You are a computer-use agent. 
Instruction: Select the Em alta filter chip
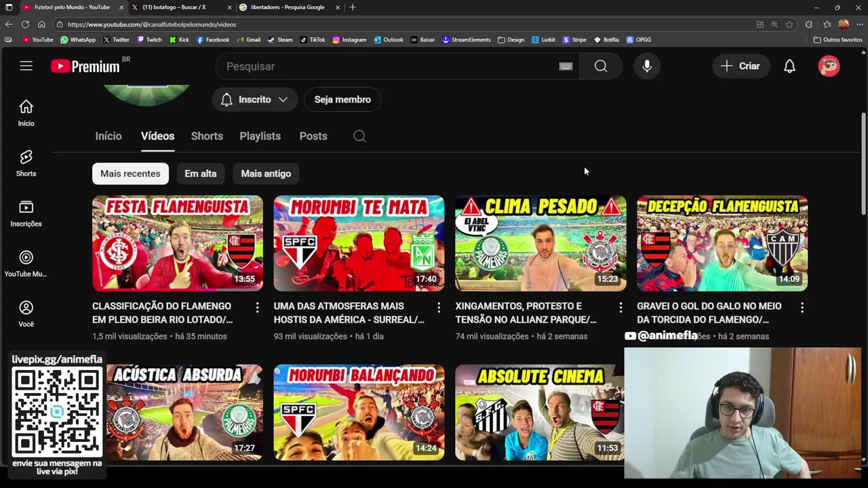tap(201, 174)
